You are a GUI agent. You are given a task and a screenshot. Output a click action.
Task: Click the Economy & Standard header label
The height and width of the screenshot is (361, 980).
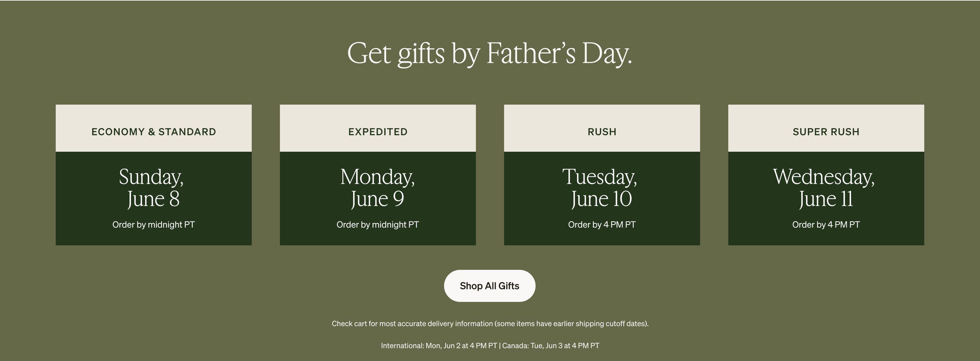point(154,132)
